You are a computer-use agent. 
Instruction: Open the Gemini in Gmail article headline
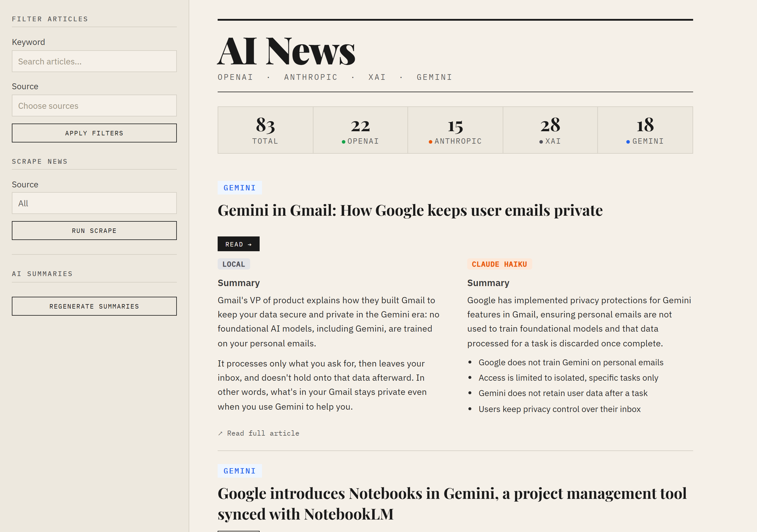pyautogui.click(x=410, y=210)
